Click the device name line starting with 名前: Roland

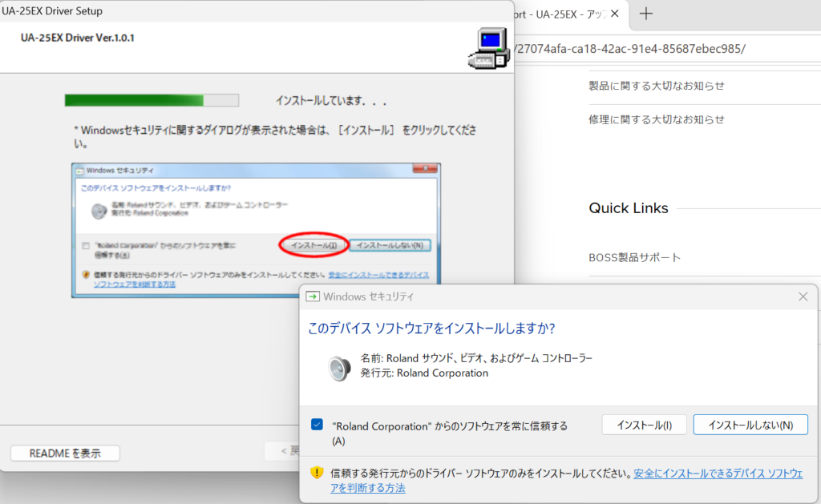pyautogui.click(x=476, y=358)
